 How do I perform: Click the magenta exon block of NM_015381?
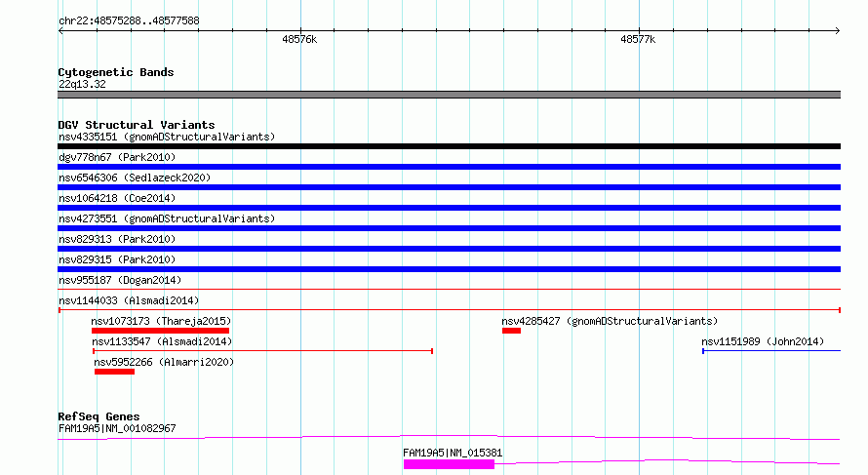(449, 464)
